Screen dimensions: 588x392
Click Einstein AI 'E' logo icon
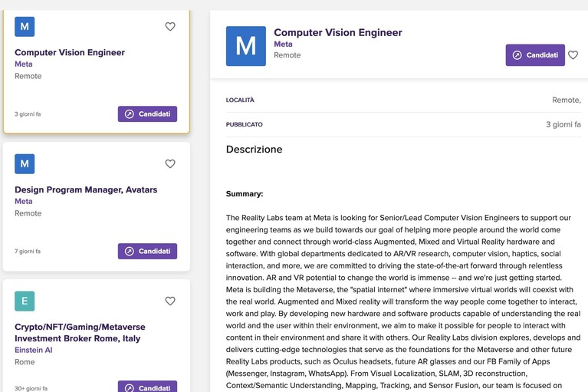(25, 301)
